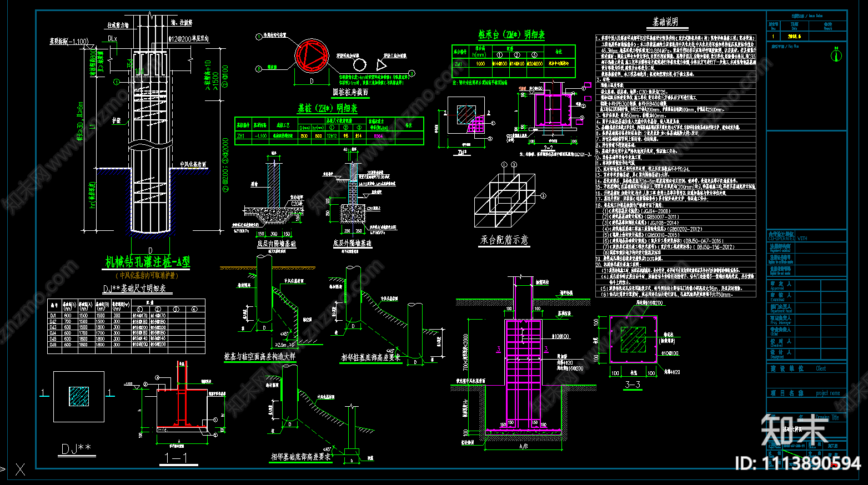This screenshot has width=868, height=485.
Task: Click the 'DJ1' row in the size table
Action: coord(126,315)
